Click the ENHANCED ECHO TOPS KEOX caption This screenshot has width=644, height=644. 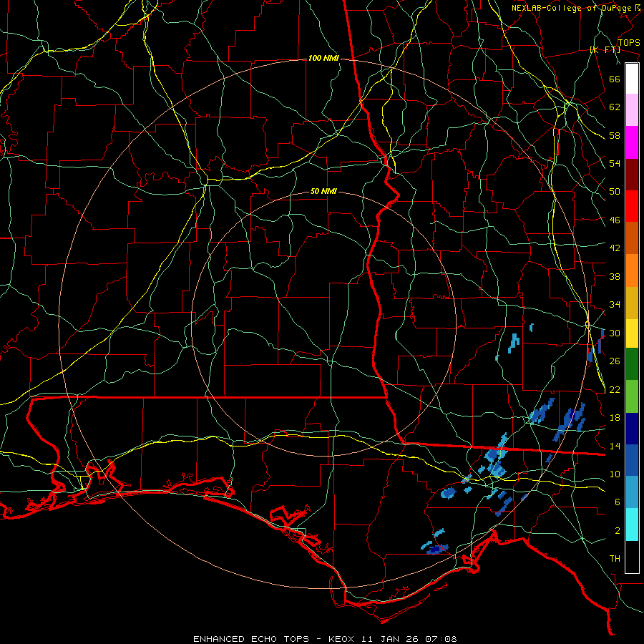[325, 639]
